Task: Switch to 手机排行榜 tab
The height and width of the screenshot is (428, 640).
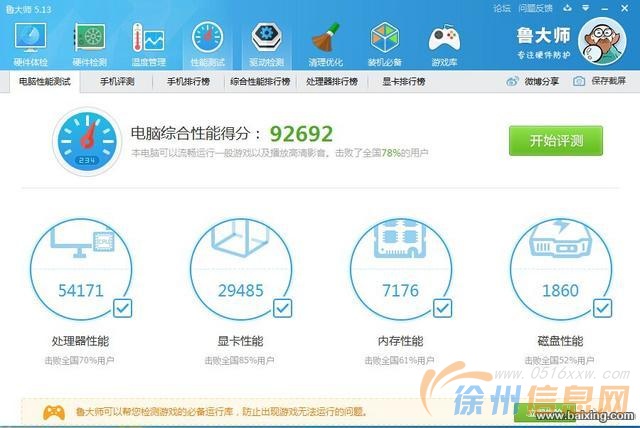Action: point(189,82)
